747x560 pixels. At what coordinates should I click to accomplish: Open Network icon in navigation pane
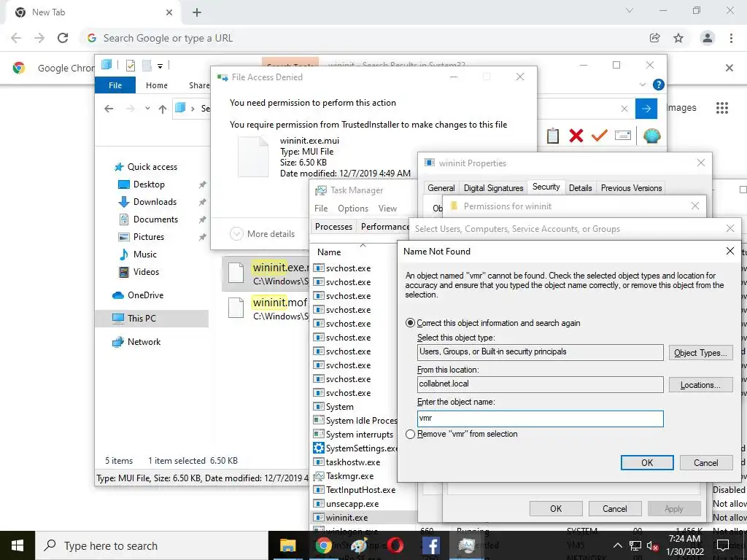click(117, 342)
